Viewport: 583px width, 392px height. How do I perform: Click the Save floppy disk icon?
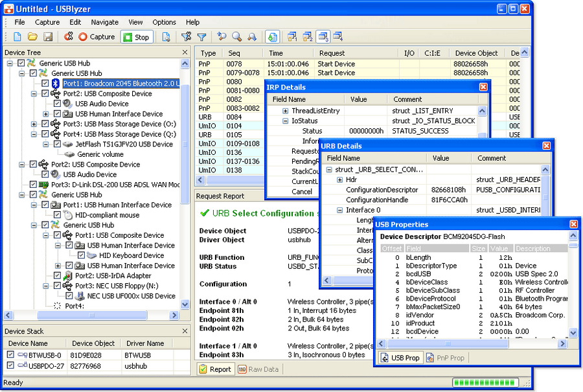(x=47, y=37)
